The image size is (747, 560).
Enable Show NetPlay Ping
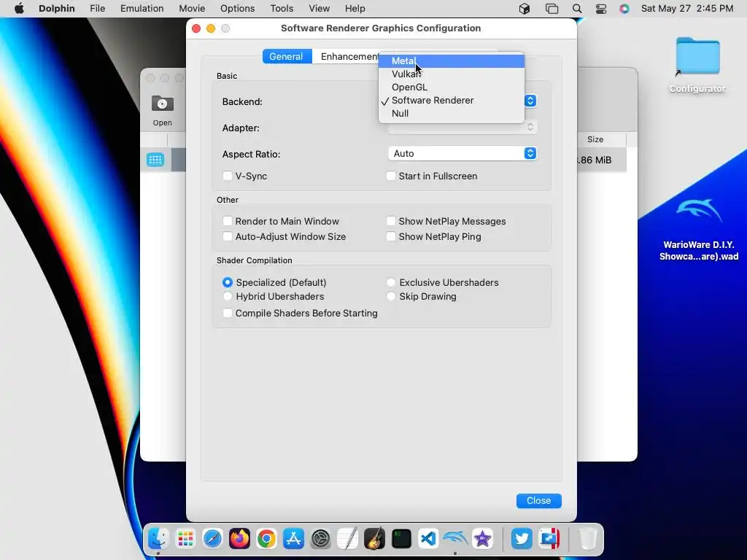[x=391, y=236]
